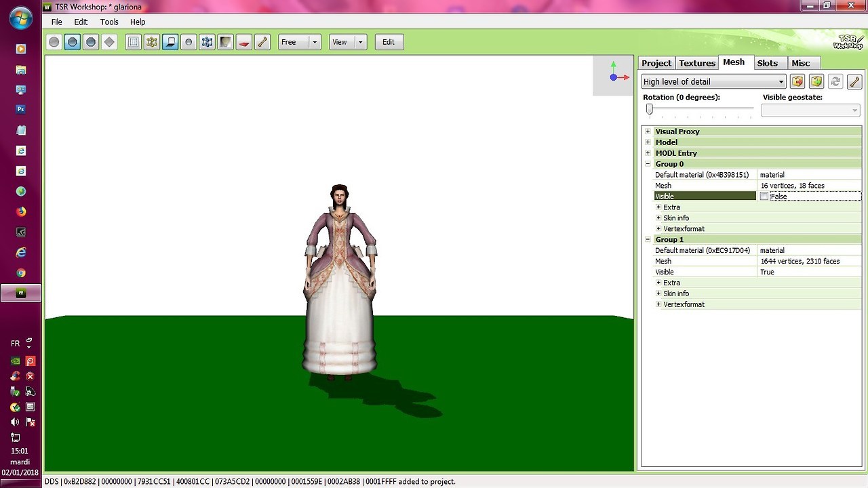
Task: Expand the Visual Proxy section
Action: click(648, 131)
